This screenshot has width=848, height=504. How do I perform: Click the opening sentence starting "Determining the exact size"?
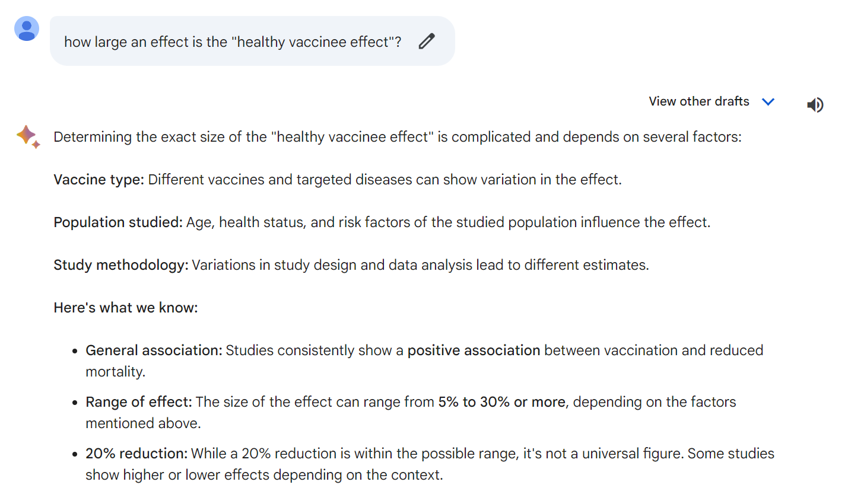[397, 137]
